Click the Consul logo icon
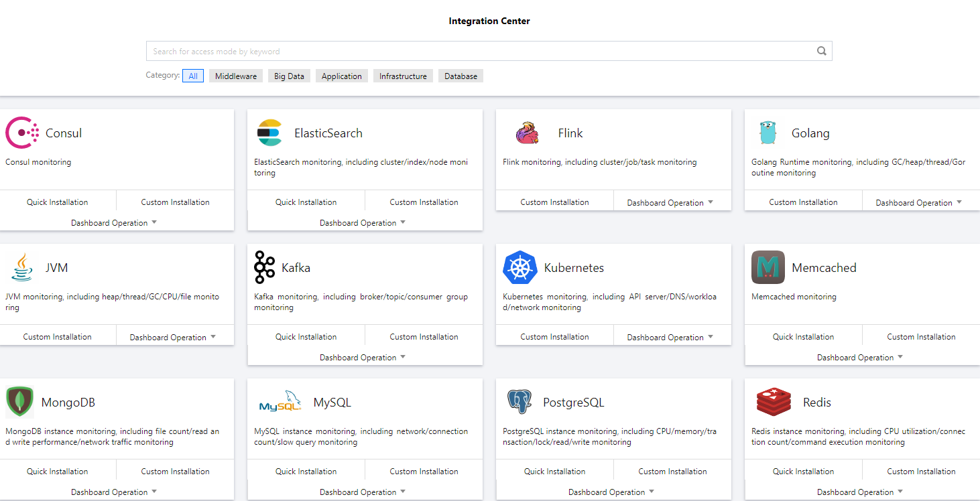Image resolution: width=980 pixels, height=501 pixels. click(23, 133)
